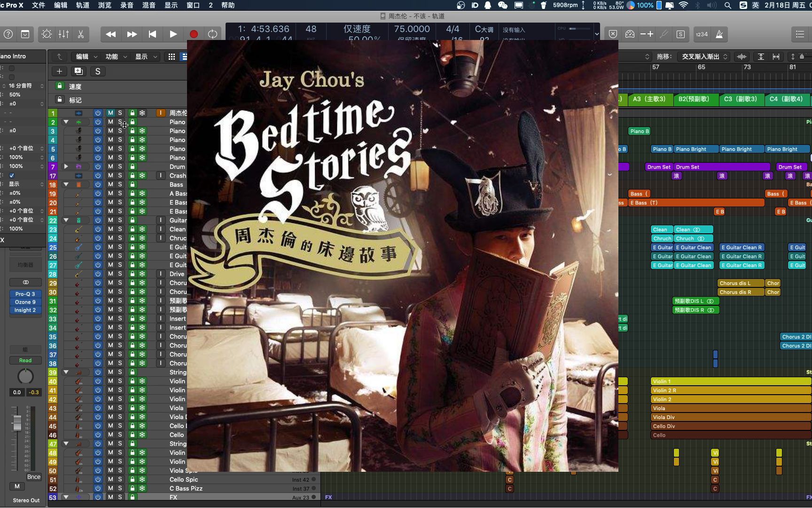
Task: Click the horizontal auto zoom button
Action: [x=776, y=56]
